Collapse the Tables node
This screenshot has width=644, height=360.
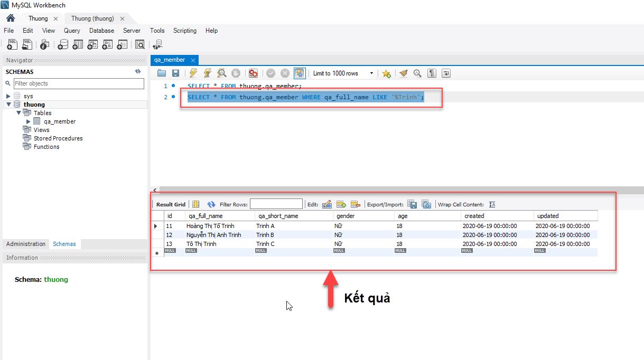[x=18, y=113]
